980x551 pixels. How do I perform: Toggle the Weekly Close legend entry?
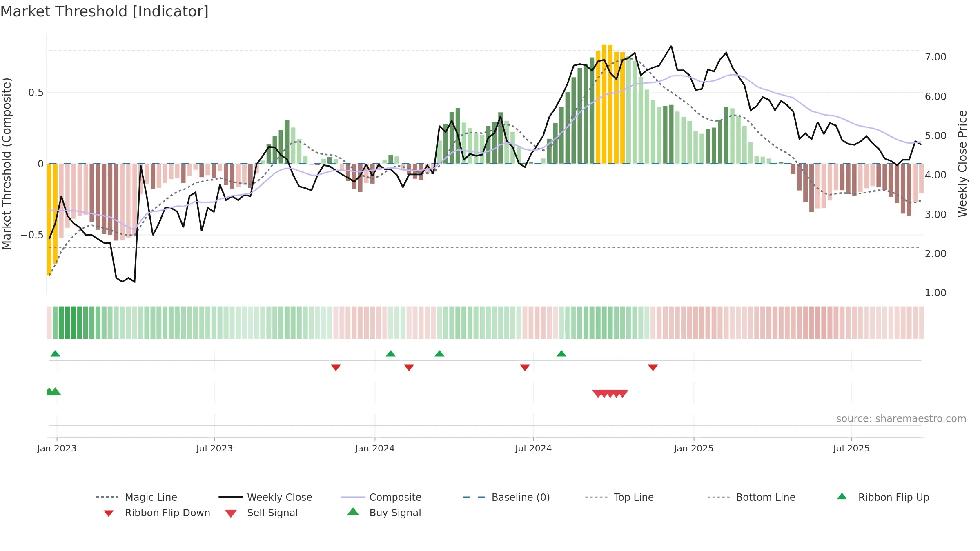[x=265, y=497]
